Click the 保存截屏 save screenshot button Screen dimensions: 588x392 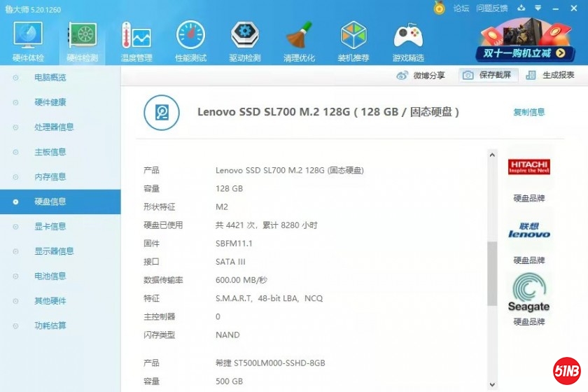coord(488,75)
